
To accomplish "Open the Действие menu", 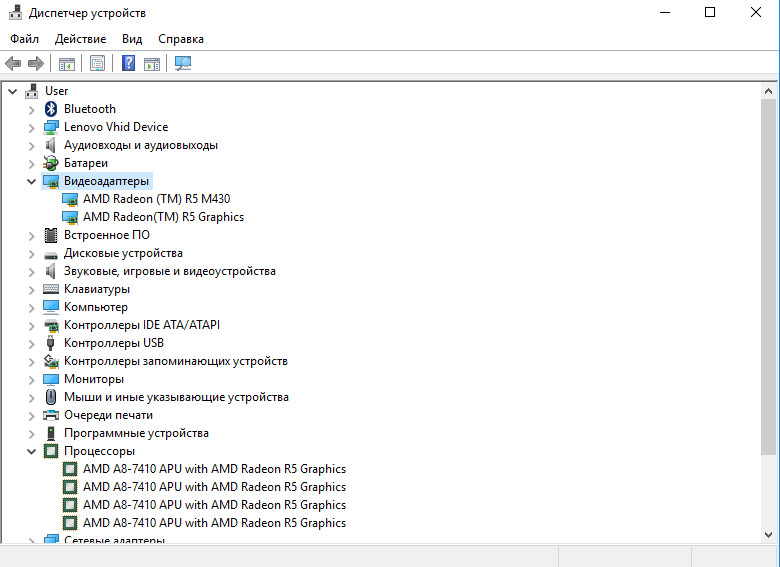I will tap(81, 39).
